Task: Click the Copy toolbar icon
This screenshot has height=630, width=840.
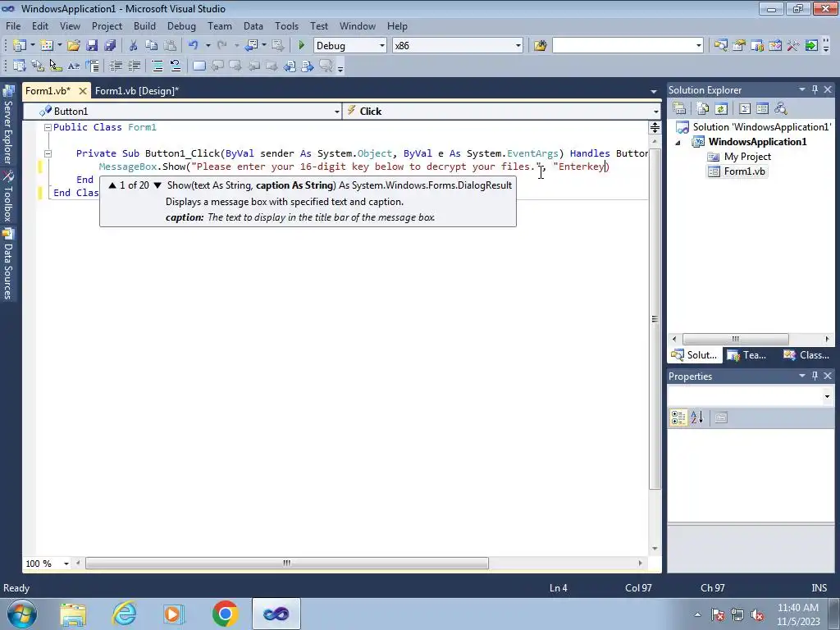Action: click(152, 46)
